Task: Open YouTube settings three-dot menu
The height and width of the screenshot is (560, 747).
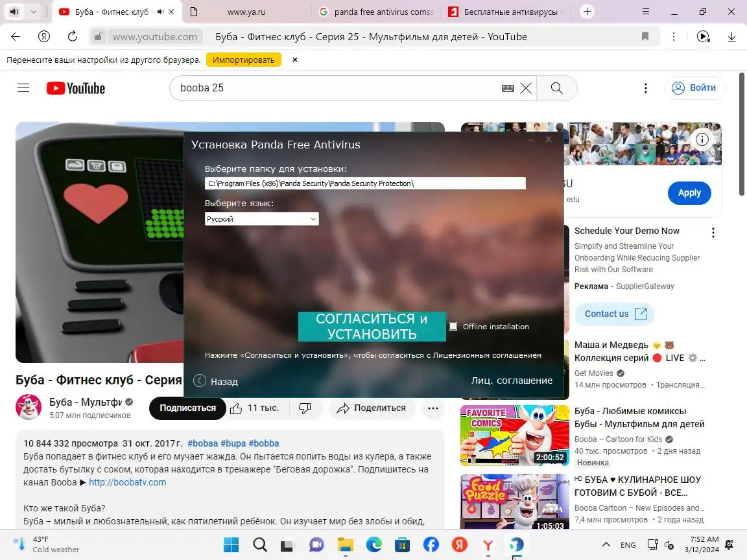Action: [x=646, y=88]
